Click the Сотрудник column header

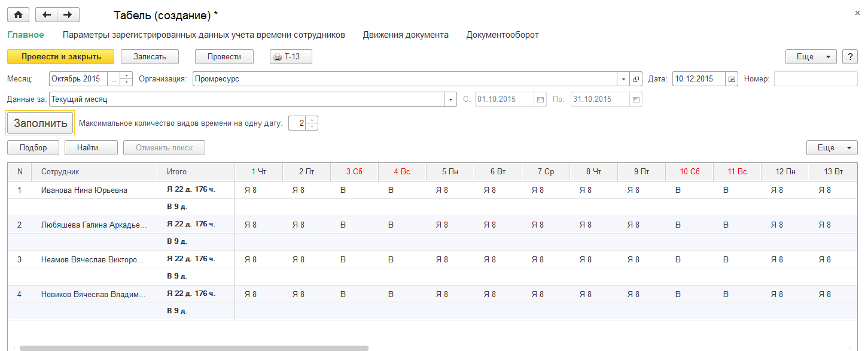[95, 171]
